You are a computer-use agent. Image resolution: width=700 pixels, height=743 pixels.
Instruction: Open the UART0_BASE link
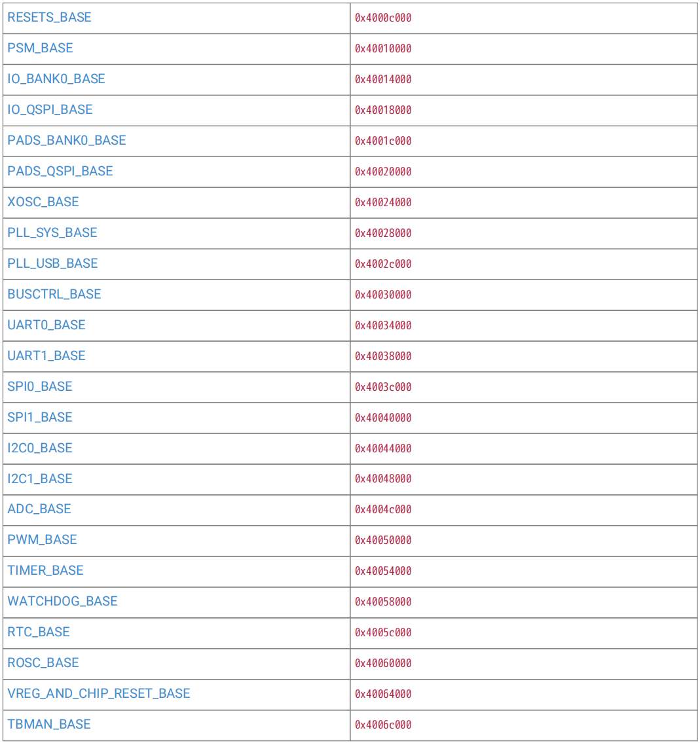[46, 325]
